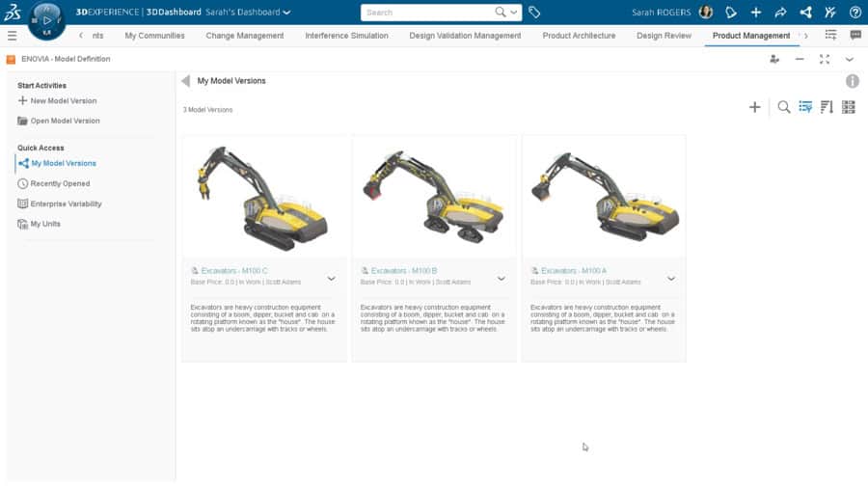Click the share arrow icon in top bar

point(780,13)
